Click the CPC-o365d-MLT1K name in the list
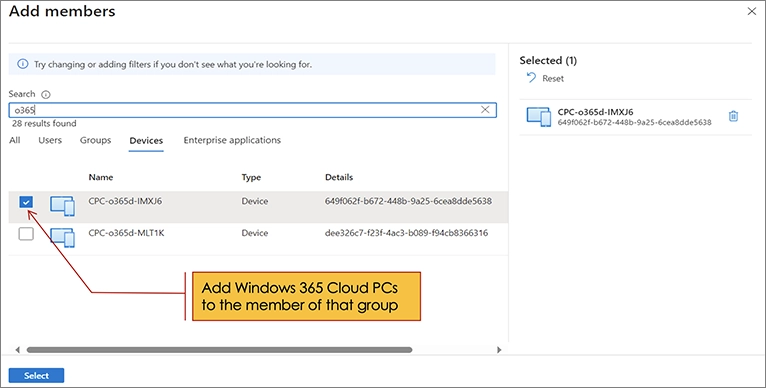766x388 pixels. click(x=126, y=233)
